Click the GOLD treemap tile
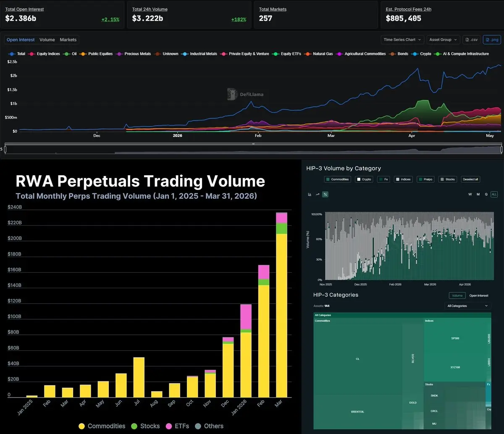 click(x=413, y=402)
